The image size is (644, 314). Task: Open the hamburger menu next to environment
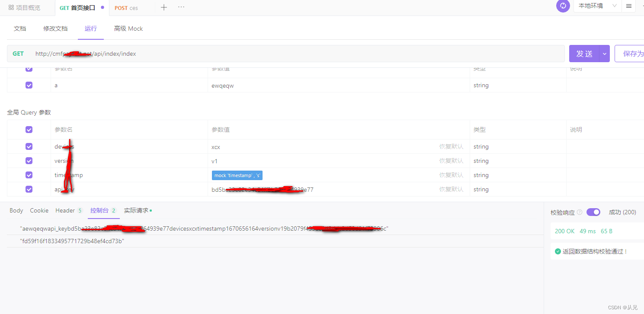click(x=628, y=6)
